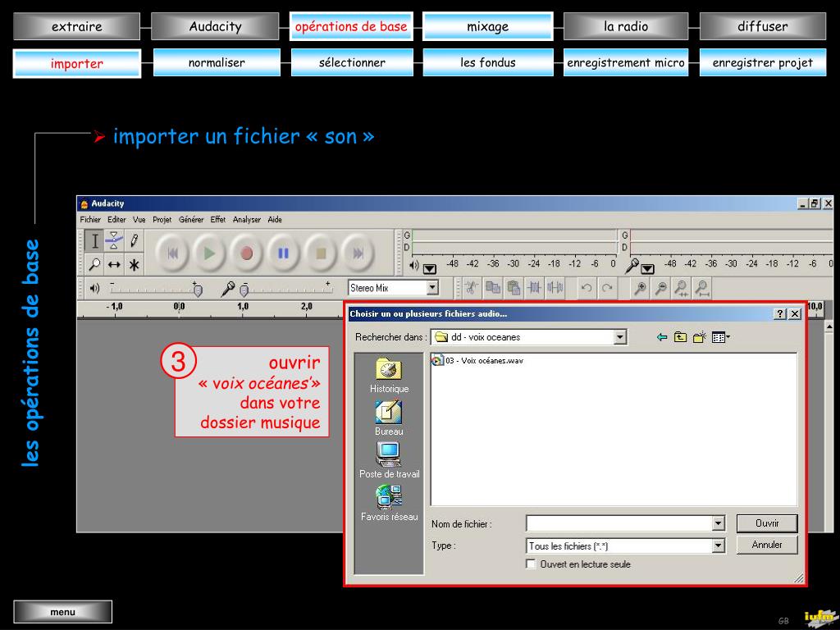Open Poste de travail in sidebar
The width and height of the screenshot is (840, 630).
click(x=389, y=460)
